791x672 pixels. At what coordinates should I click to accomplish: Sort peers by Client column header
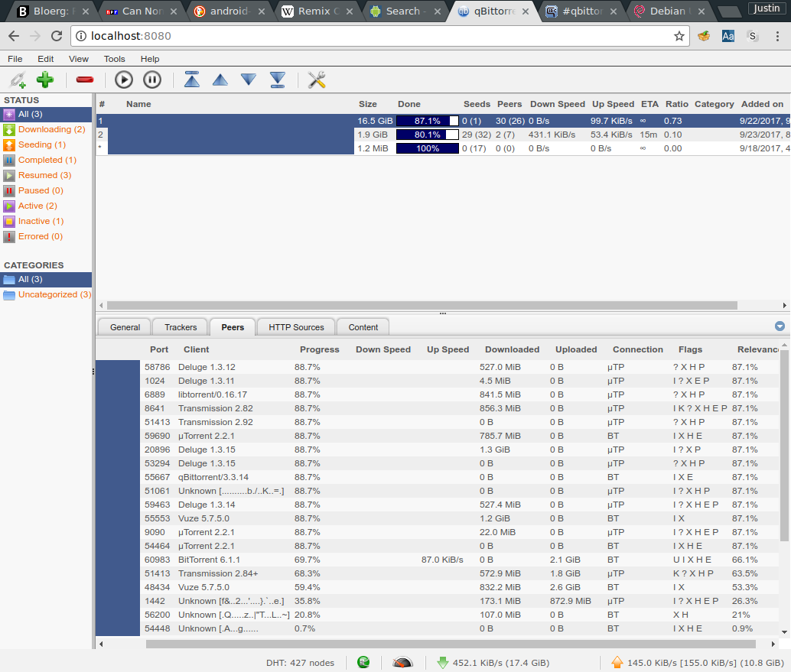[x=197, y=349]
